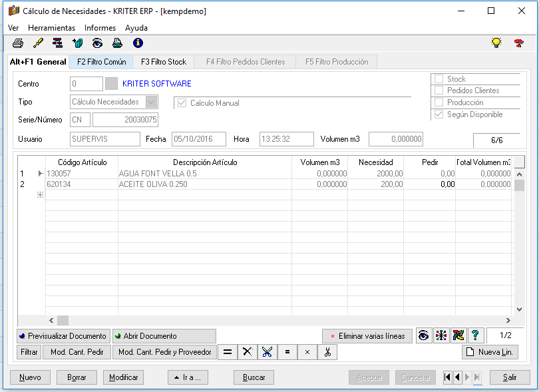Click the Nuevo button
The height and width of the screenshot is (392, 539).
coord(30,377)
